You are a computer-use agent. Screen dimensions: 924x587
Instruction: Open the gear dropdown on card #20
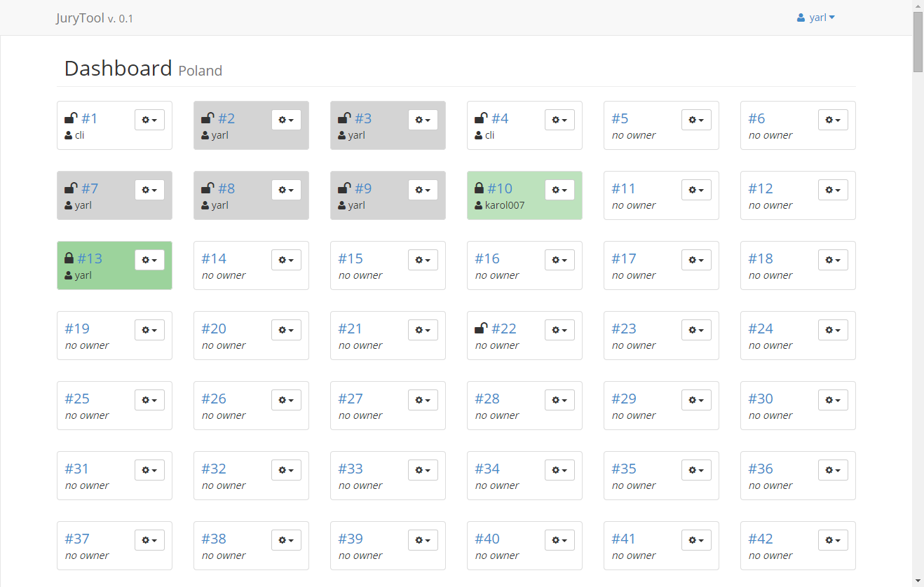point(286,330)
